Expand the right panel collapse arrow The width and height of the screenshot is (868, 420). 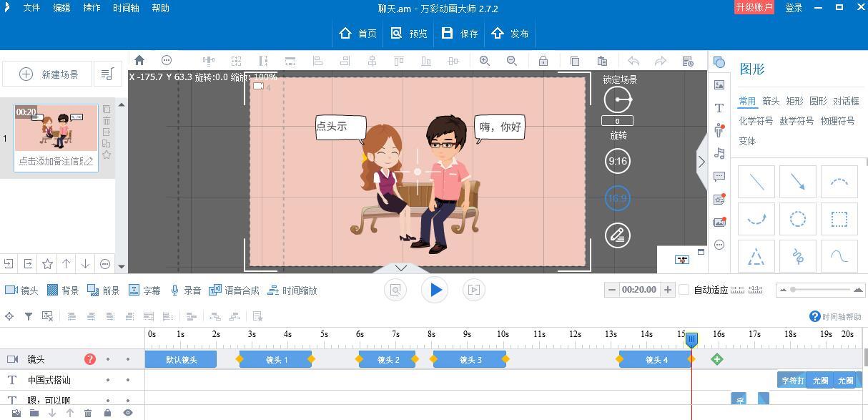coord(701,162)
